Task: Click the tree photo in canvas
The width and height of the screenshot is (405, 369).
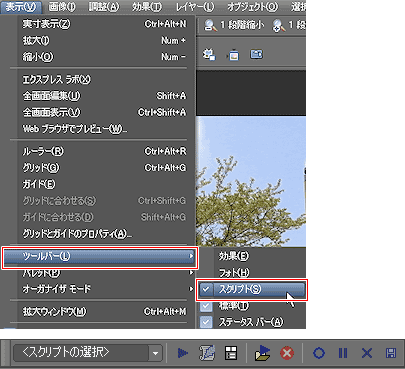Action: click(251, 182)
